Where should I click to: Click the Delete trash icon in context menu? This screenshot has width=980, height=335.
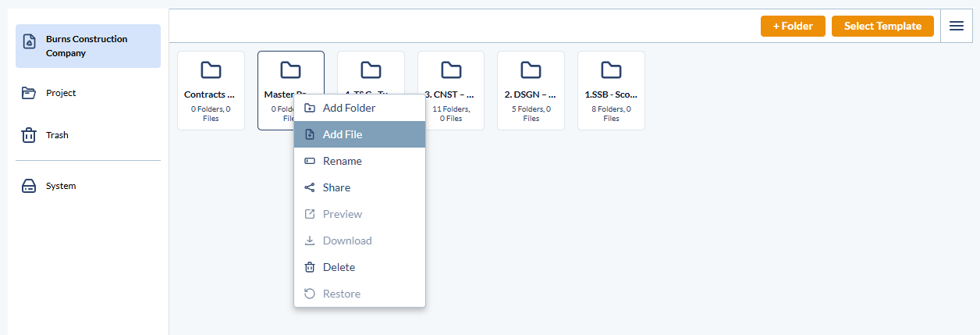tap(310, 267)
